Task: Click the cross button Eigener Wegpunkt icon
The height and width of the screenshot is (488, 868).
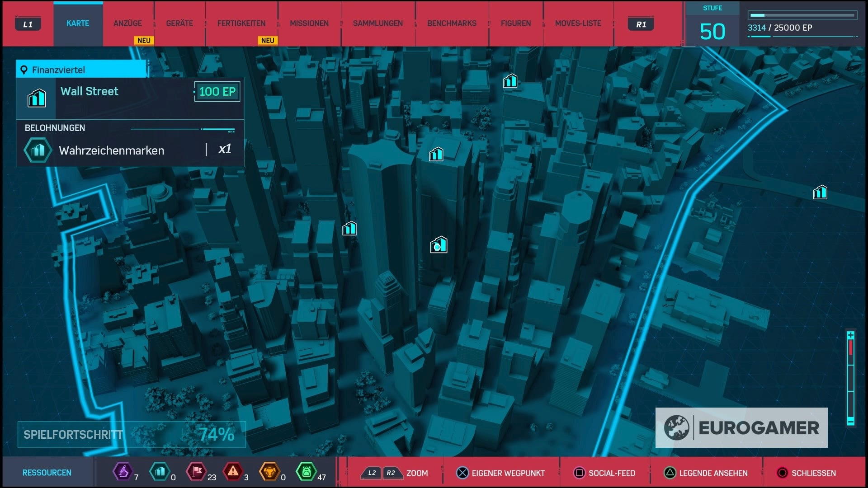Action: 462,473
